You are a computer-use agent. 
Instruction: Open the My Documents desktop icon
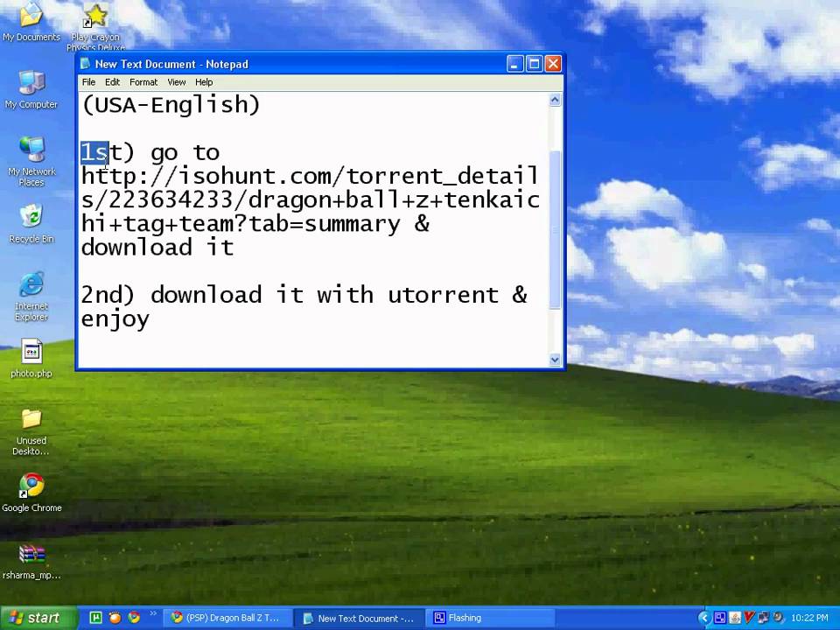[x=31, y=21]
